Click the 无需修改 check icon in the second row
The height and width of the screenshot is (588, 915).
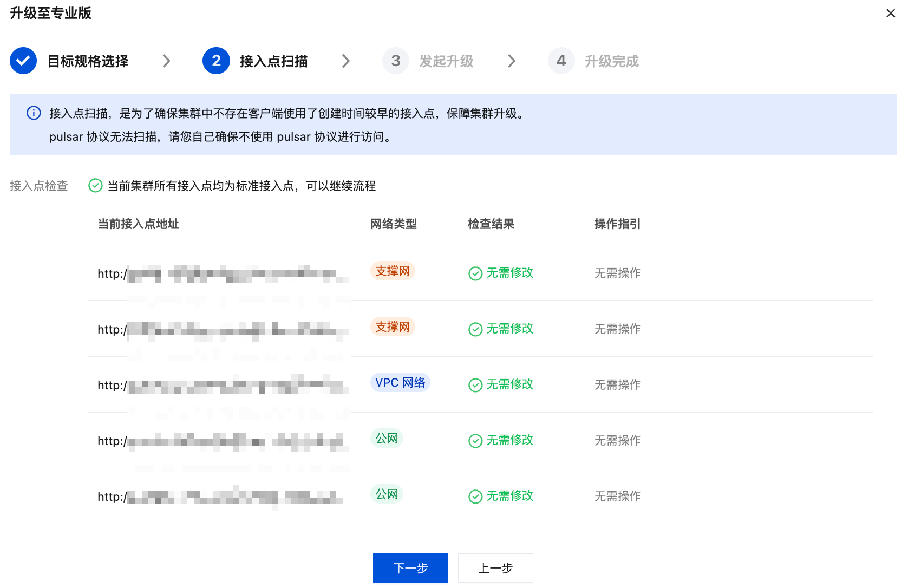(x=475, y=329)
